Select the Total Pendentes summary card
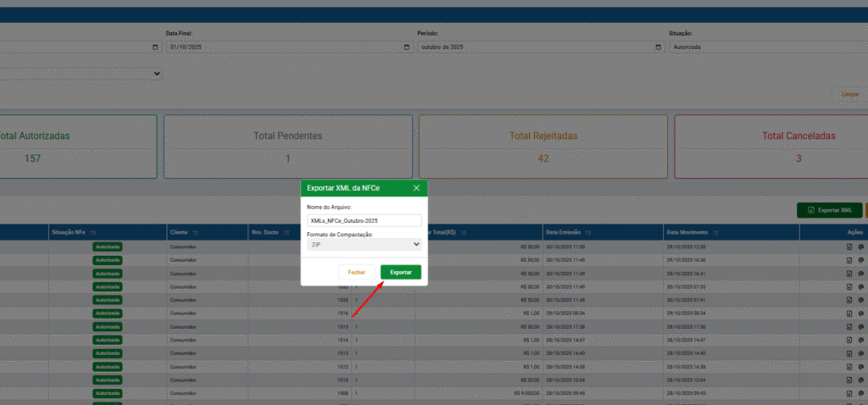 [288, 147]
